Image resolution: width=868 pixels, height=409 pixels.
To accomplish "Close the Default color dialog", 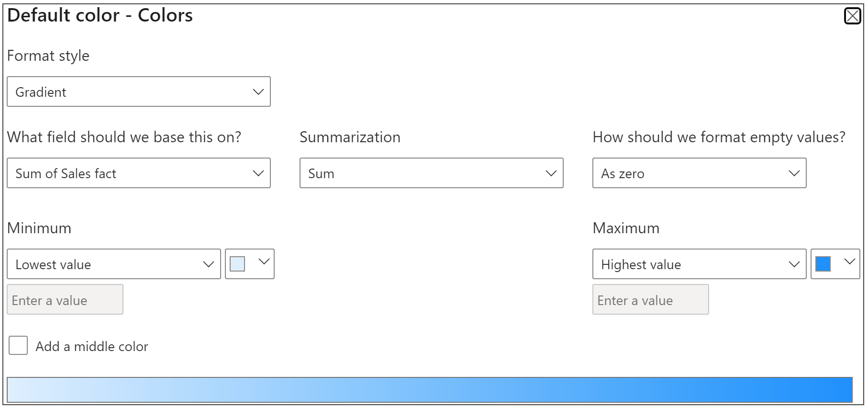I will 852,16.
